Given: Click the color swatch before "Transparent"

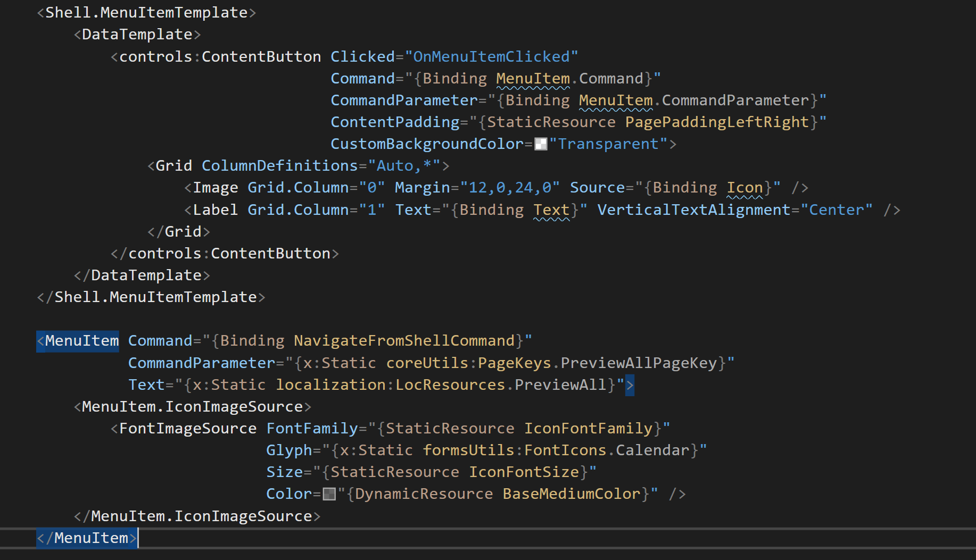Looking at the screenshot, I should [x=540, y=144].
